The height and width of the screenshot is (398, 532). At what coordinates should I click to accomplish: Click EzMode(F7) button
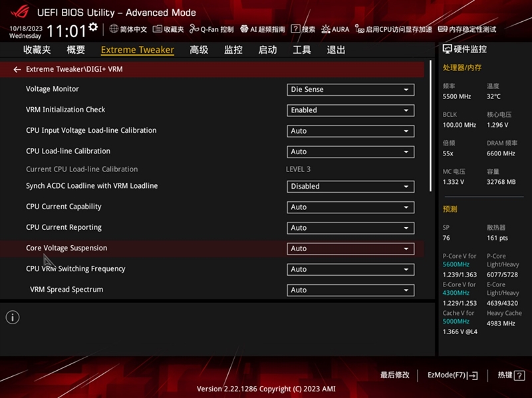click(x=453, y=375)
